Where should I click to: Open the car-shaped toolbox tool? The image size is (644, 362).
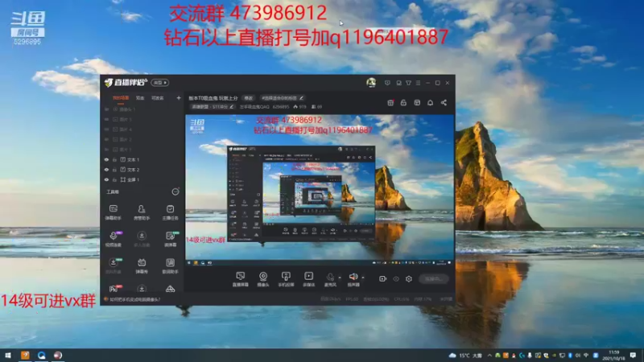tap(170, 289)
